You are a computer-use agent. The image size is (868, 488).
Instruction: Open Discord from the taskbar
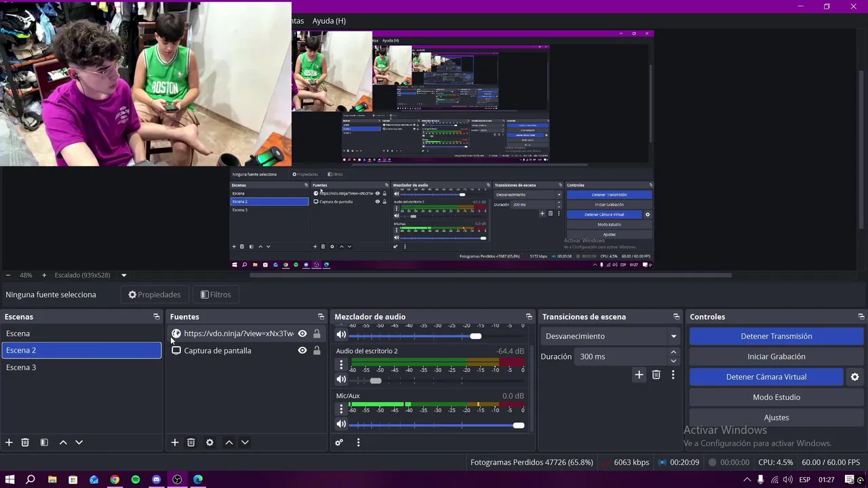click(x=157, y=479)
